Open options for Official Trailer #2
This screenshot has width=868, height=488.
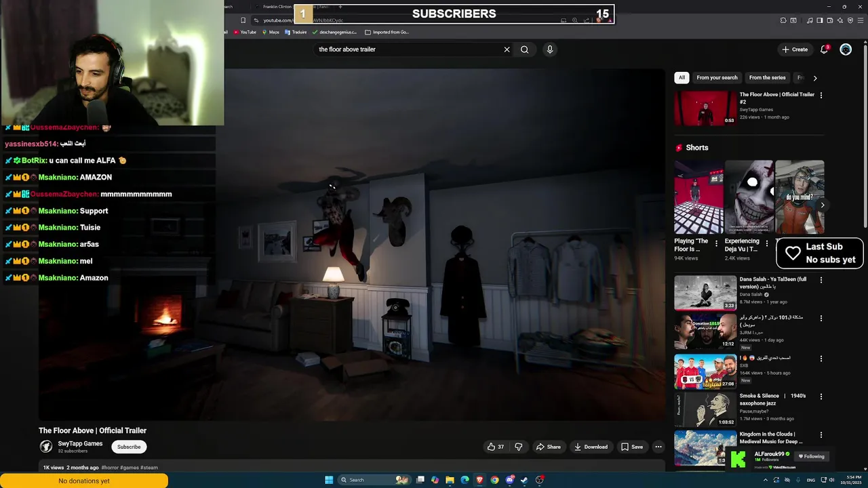click(821, 96)
